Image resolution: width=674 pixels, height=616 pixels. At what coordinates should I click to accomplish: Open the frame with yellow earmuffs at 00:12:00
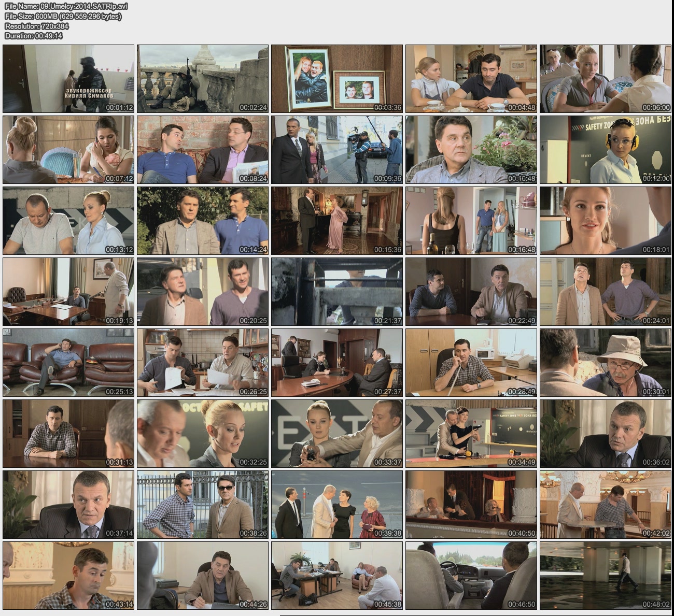606,150
